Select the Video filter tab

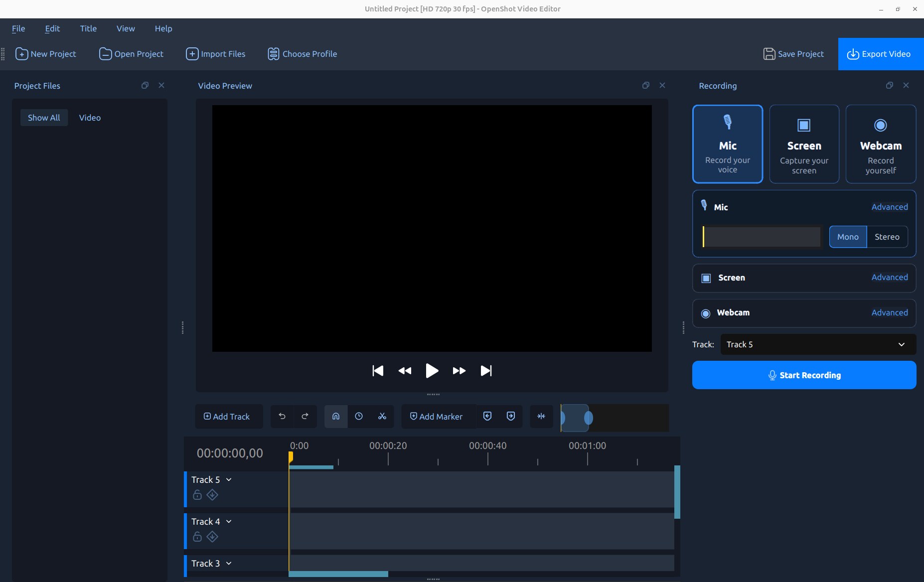pos(90,118)
